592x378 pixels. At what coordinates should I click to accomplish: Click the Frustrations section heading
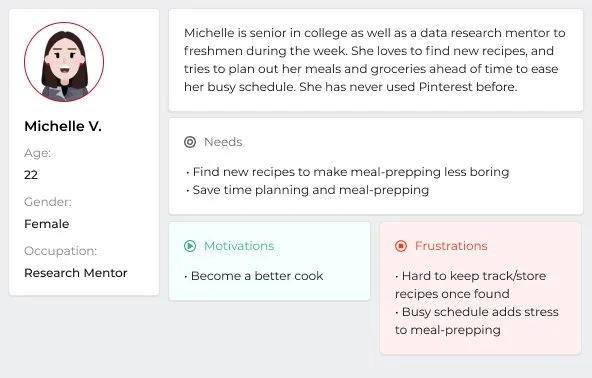click(x=451, y=246)
